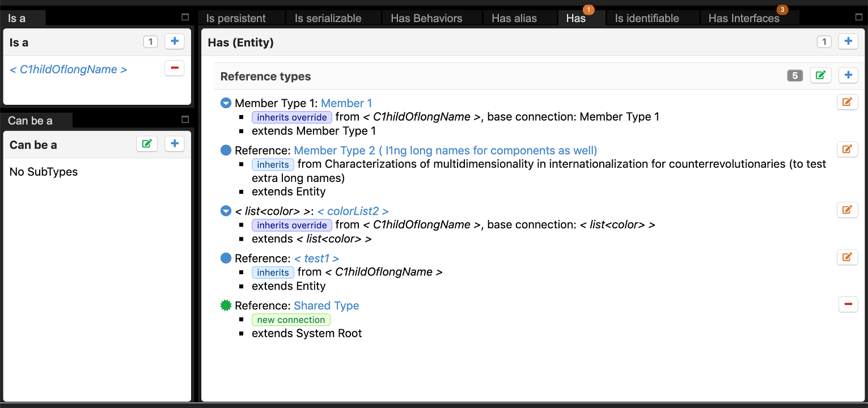
Task: Add a reference type with the plus icon
Action: pos(848,75)
